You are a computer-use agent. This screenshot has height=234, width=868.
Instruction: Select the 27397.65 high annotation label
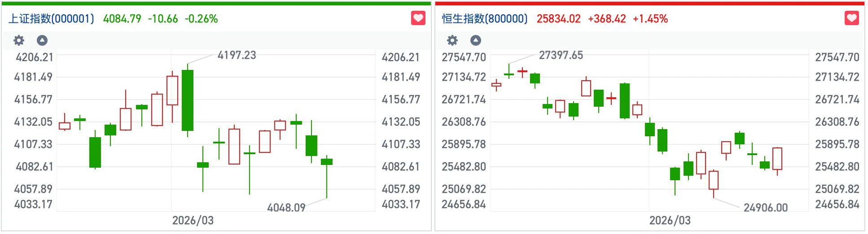coord(561,55)
